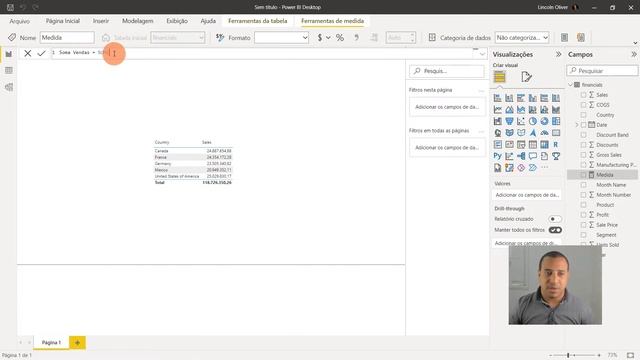The image size is (640, 360).
Task: Switch to the Modelagem tab
Action: tap(138, 21)
